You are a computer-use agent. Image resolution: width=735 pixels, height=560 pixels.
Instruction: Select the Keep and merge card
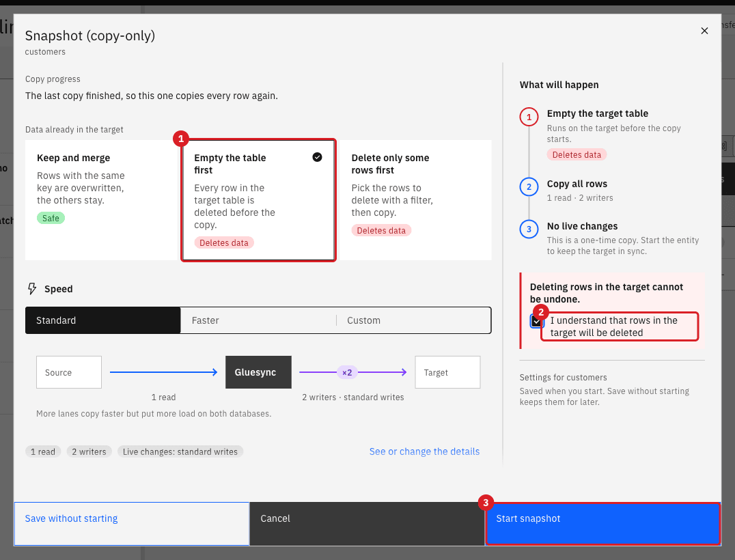point(102,200)
